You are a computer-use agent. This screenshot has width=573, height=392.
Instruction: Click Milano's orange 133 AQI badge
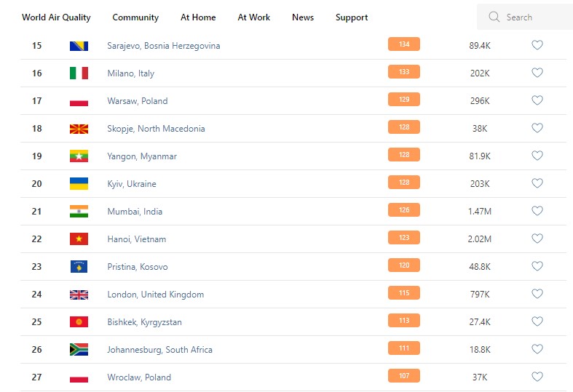(404, 72)
